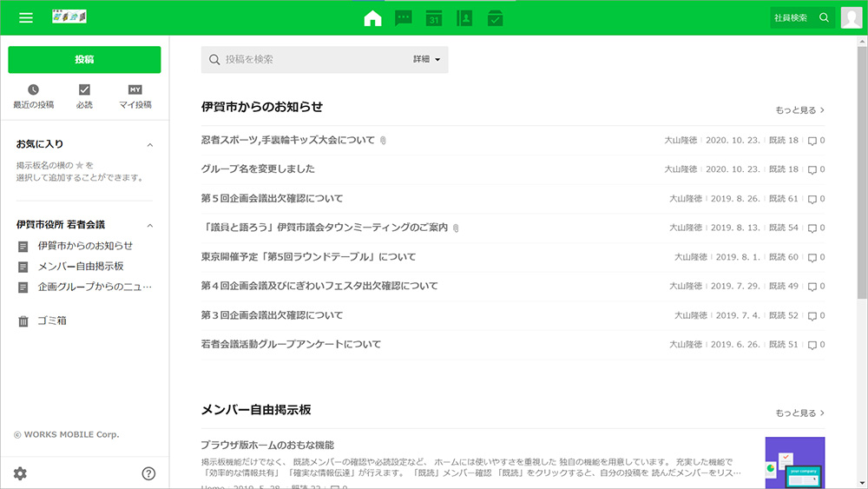
Task: Expand the 詳細 search options dropdown
Action: pyautogui.click(x=427, y=59)
